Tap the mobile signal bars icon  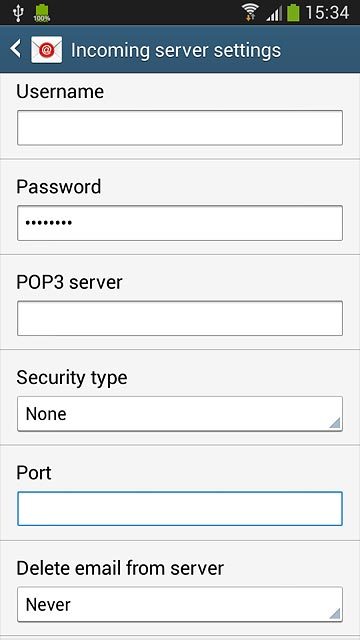(274, 13)
